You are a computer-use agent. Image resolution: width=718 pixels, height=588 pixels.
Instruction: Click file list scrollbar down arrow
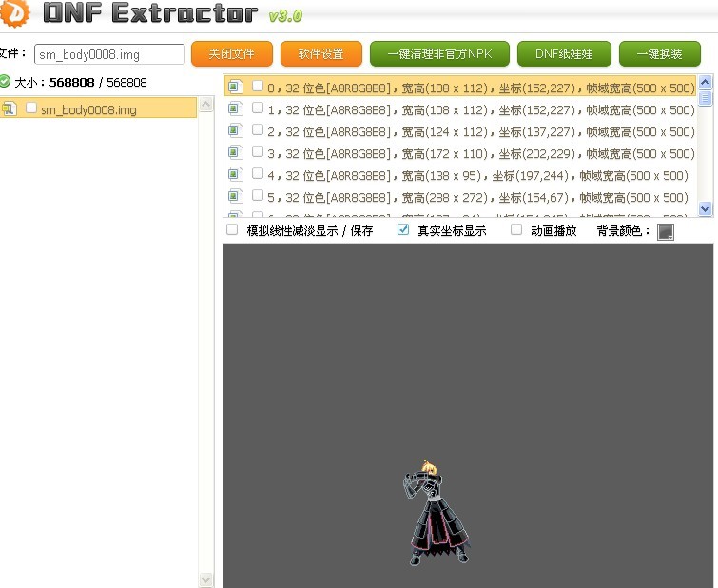click(206, 579)
